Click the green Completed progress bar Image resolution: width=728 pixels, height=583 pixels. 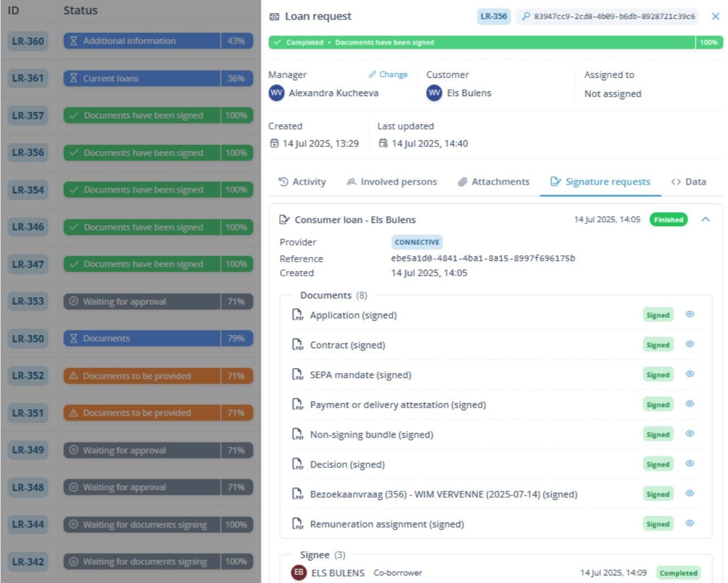click(x=481, y=42)
